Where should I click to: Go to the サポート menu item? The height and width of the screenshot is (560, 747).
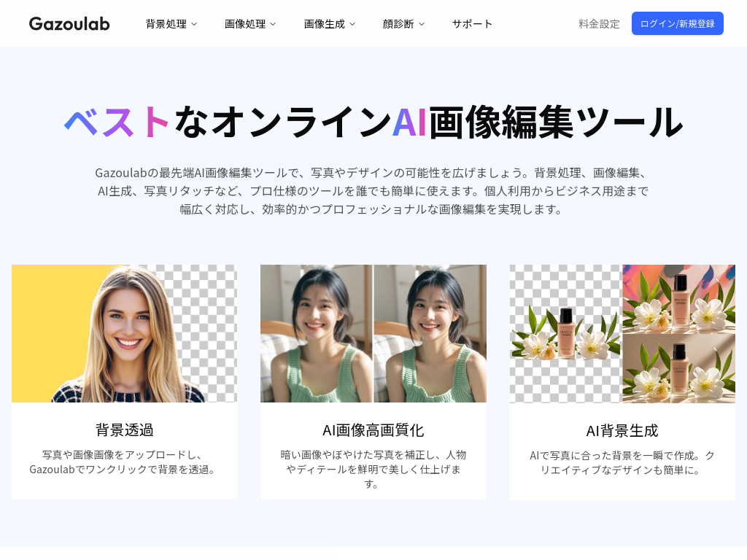pos(472,23)
